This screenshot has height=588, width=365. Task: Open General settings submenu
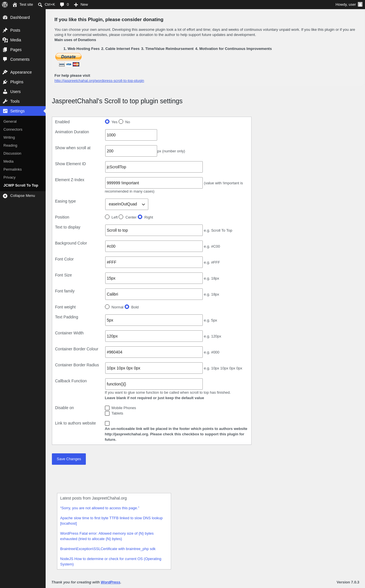[x=10, y=122]
